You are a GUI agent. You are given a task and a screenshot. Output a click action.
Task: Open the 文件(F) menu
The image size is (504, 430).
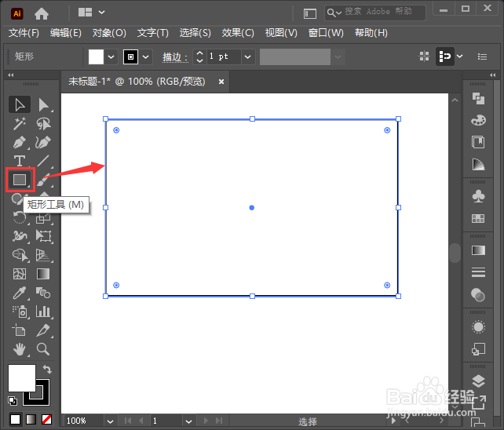click(24, 33)
